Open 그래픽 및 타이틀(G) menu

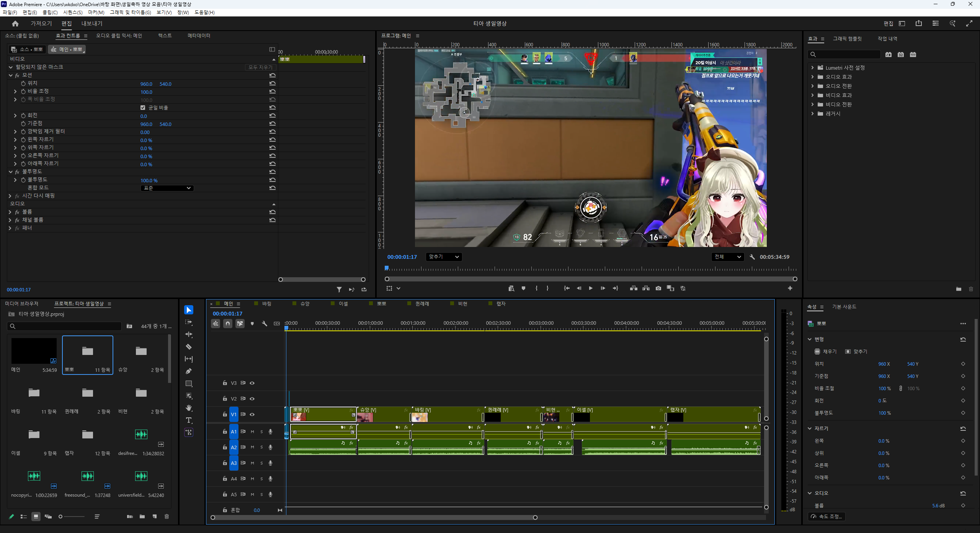(131, 12)
